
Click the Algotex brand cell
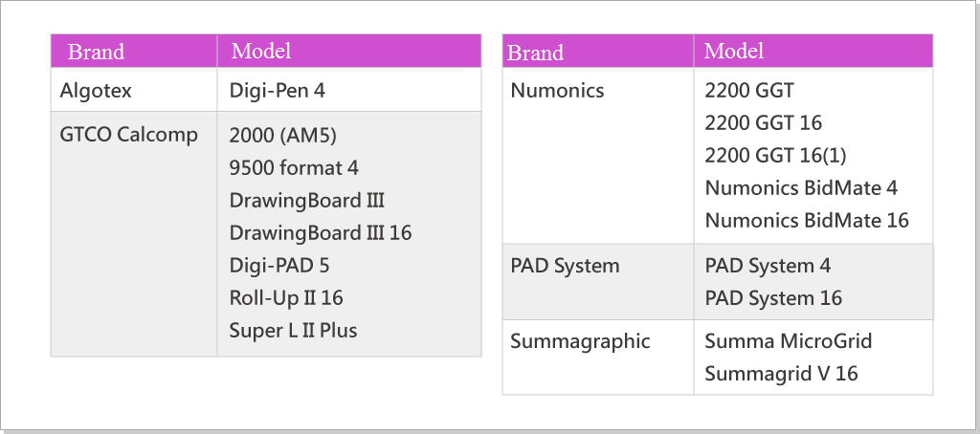tap(96, 92)
